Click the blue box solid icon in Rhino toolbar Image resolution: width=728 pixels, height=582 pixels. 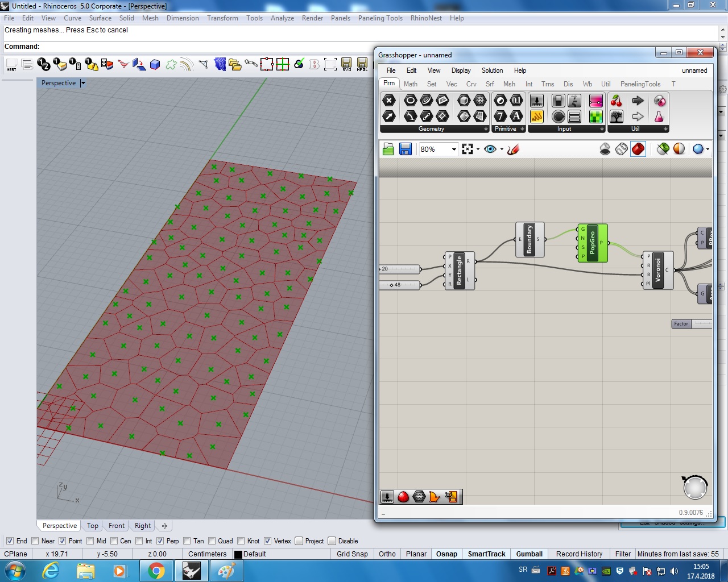(155, 64)
